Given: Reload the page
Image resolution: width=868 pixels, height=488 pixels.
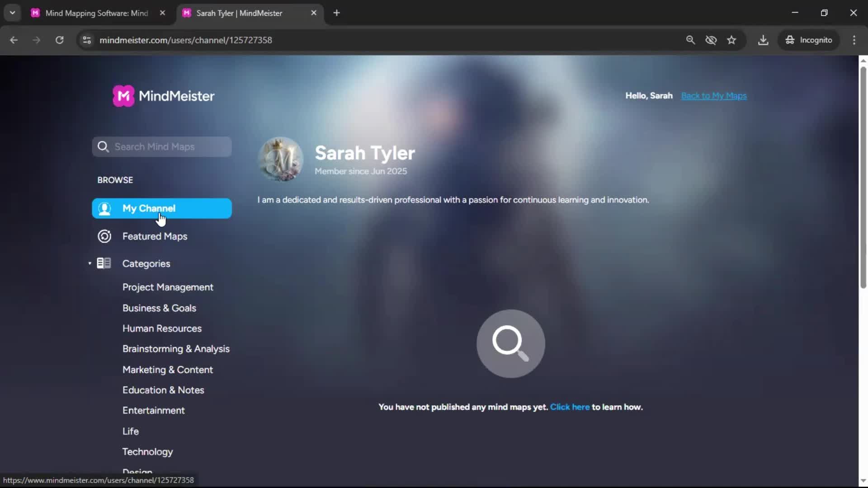Looking at the screenshot, I should 59,40.
